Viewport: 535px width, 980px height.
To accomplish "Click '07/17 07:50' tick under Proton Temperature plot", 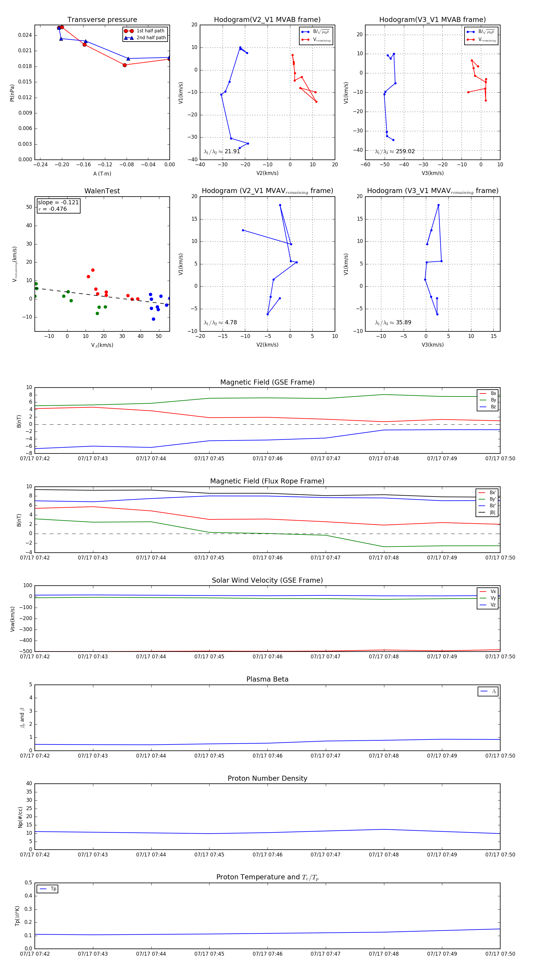I will point(500,954).
